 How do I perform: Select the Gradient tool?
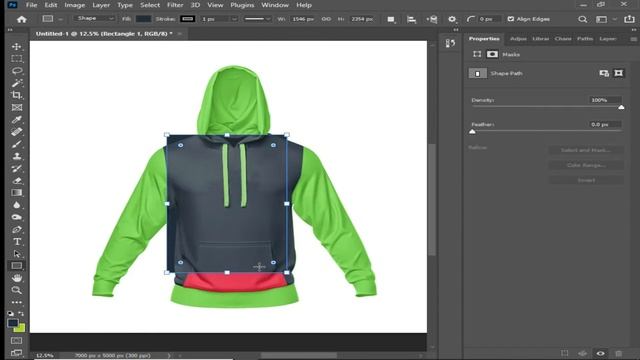coord(17,193)
